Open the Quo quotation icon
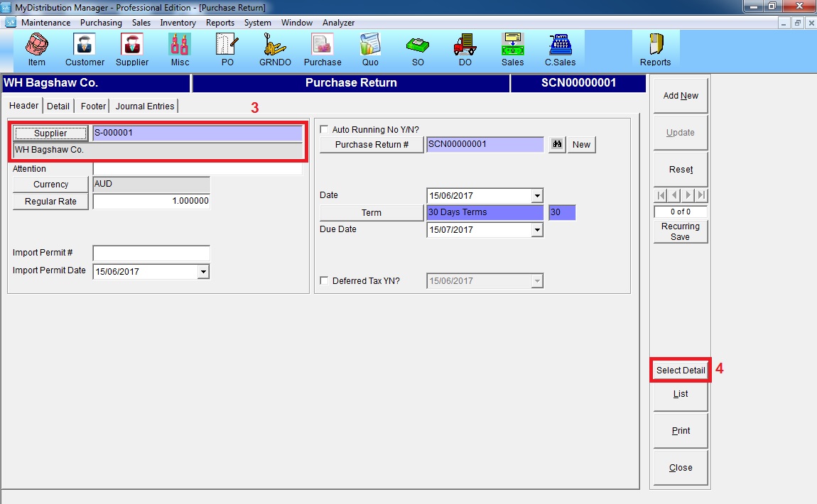817x504 pixels. pyautogui.click(x=370, y=49)
